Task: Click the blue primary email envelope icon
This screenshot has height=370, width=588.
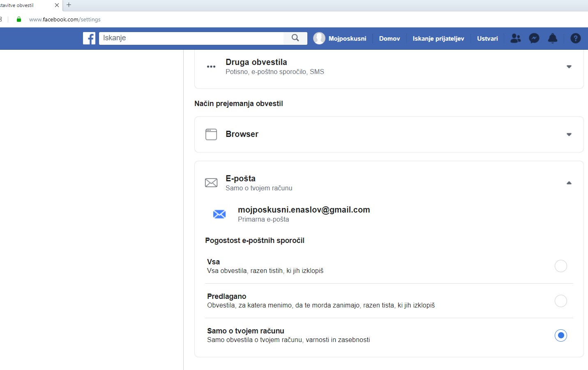Action: coord(219,214)
